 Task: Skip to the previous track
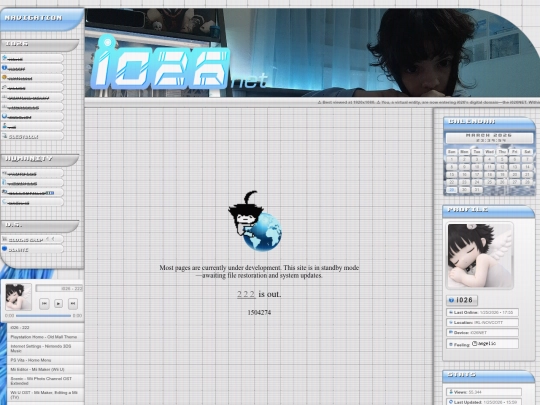(44, 303)
